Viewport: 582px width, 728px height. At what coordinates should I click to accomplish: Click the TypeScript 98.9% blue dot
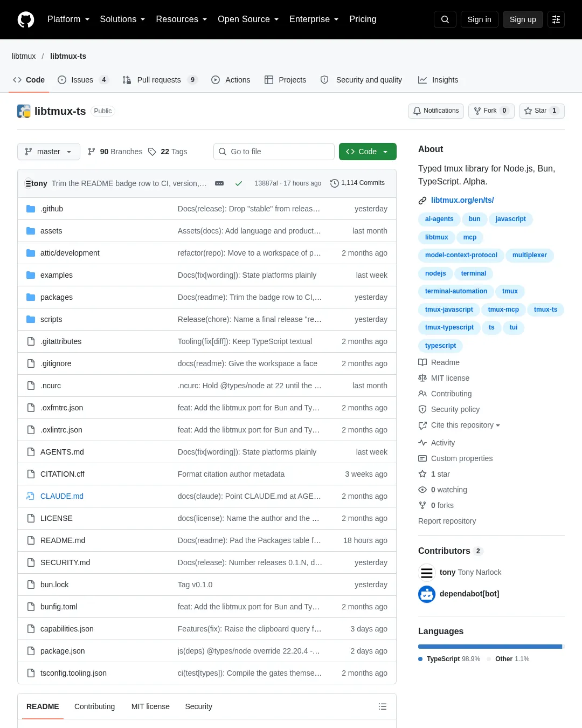pyautogui.click(x=420, y=659)
